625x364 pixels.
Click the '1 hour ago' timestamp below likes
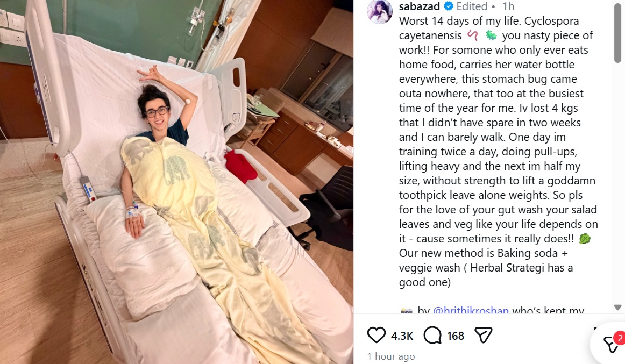click(391, 356)
